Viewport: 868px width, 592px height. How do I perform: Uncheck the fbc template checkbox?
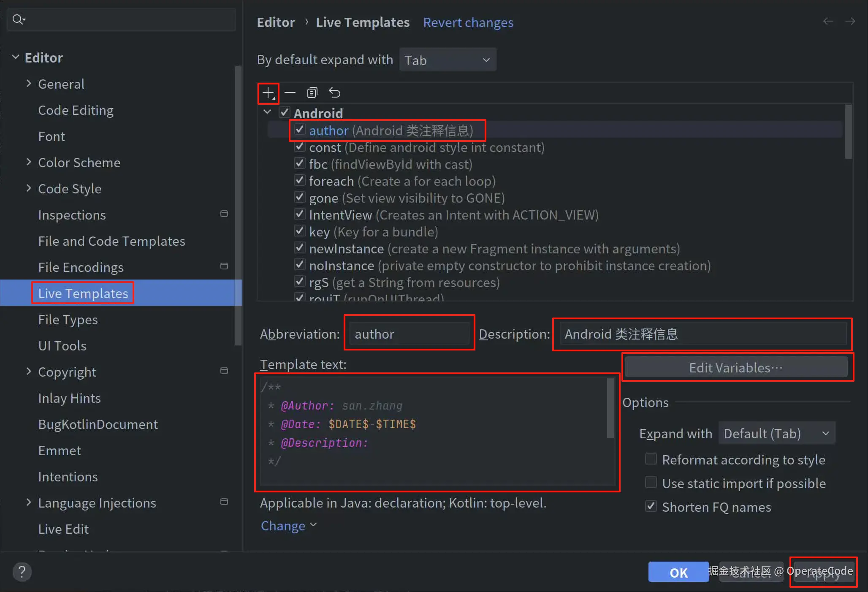tap(299, 163)
